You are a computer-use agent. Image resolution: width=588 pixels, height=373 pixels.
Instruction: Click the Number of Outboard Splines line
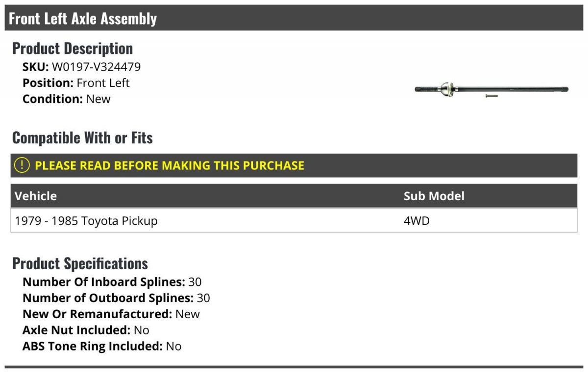(x=116, y=298)
